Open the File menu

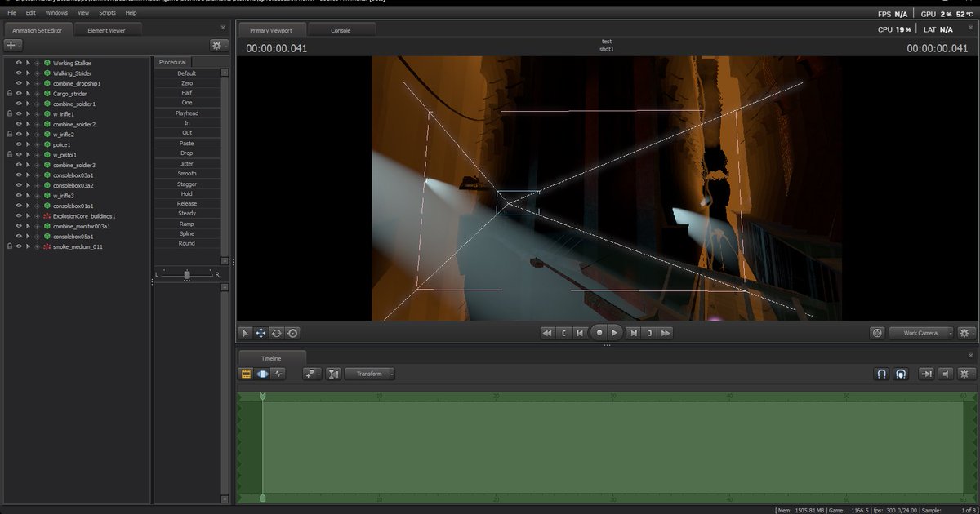coord(11,13)
